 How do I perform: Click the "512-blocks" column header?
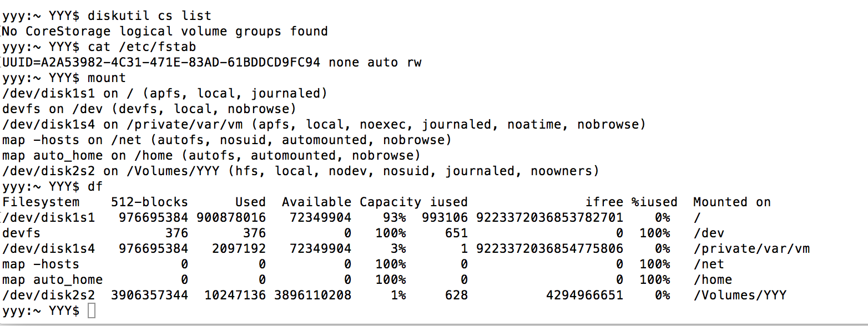click(x=149, y=202)
